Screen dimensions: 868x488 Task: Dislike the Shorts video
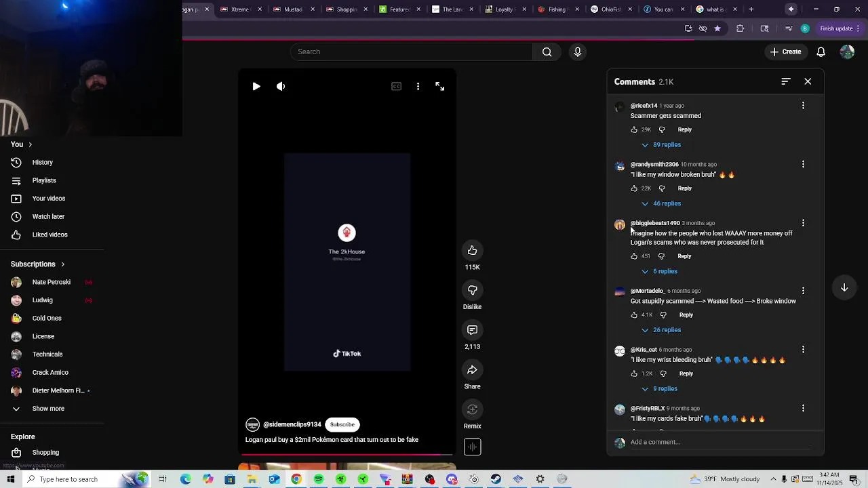tap(473, 290)
